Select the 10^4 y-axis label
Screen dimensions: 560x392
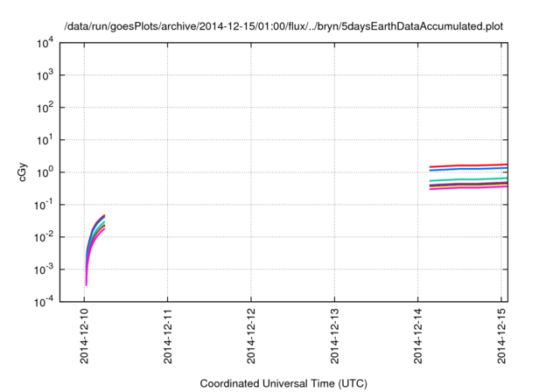coord(45,43)
